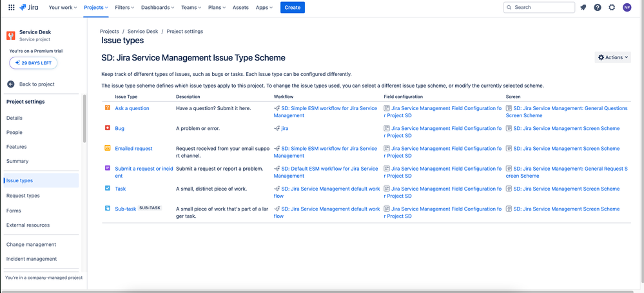Click field configuration icon in Sub-task row

click(387, 209)
